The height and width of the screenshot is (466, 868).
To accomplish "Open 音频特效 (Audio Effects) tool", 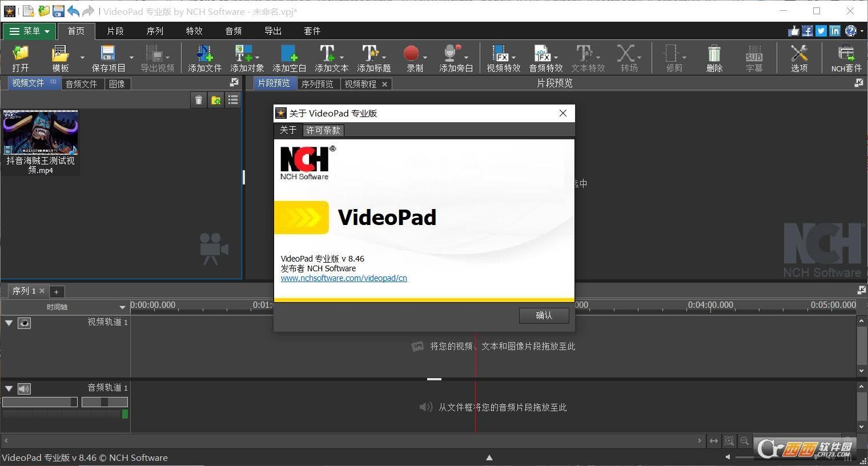I will pos(542,54).
